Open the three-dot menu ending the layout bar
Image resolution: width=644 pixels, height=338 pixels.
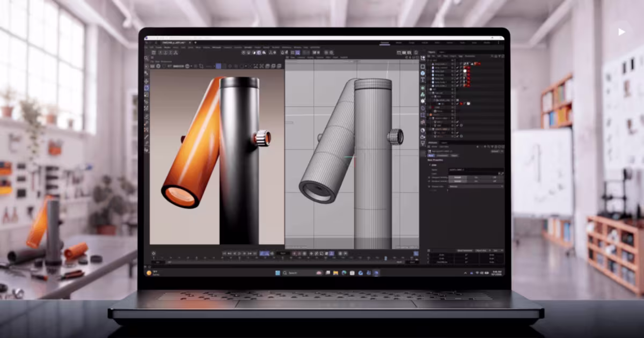point(498,42)
